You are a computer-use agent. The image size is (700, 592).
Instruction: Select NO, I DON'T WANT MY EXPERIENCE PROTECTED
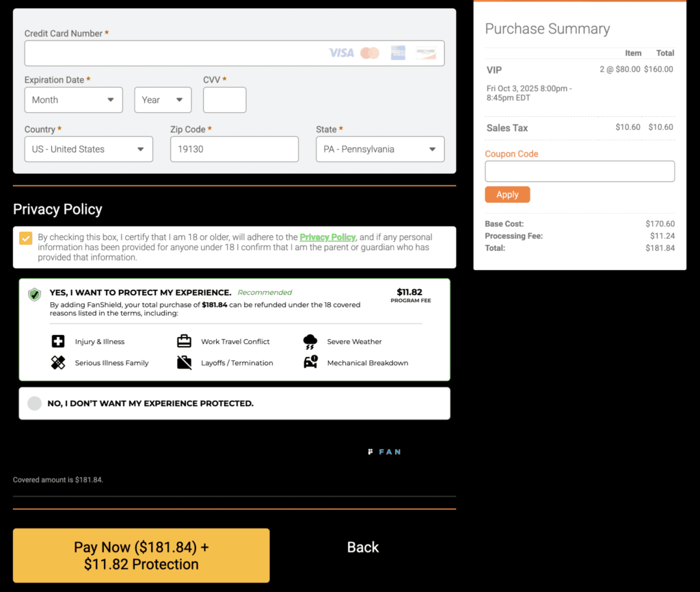34,403
